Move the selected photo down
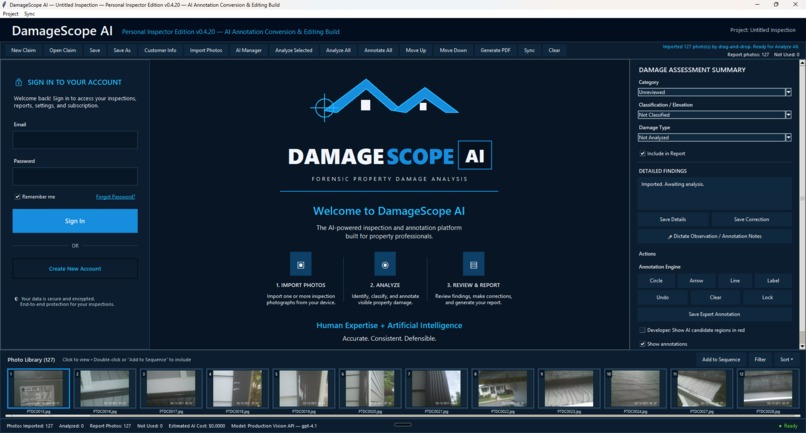 [x=453, y=50]
